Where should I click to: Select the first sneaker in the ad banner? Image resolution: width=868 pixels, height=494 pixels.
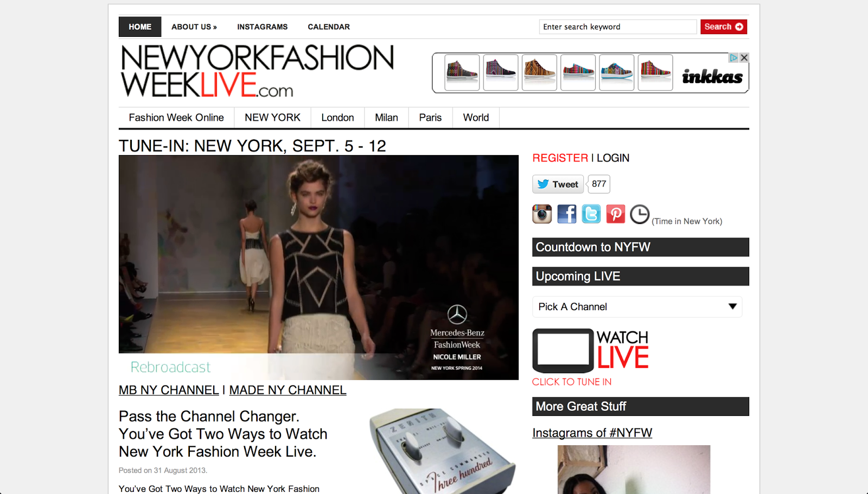462,72
